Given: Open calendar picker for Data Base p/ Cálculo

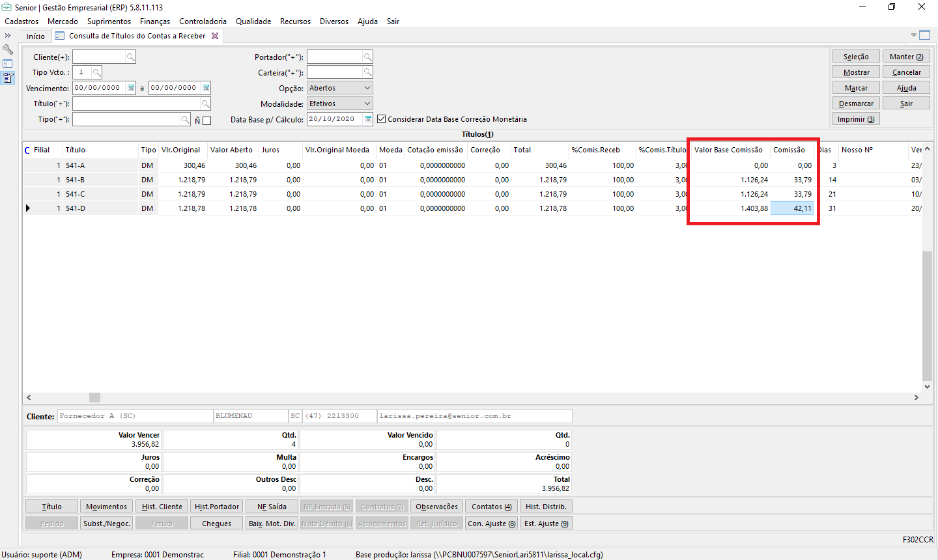Looking at the screenshot, I should point(368,119).
